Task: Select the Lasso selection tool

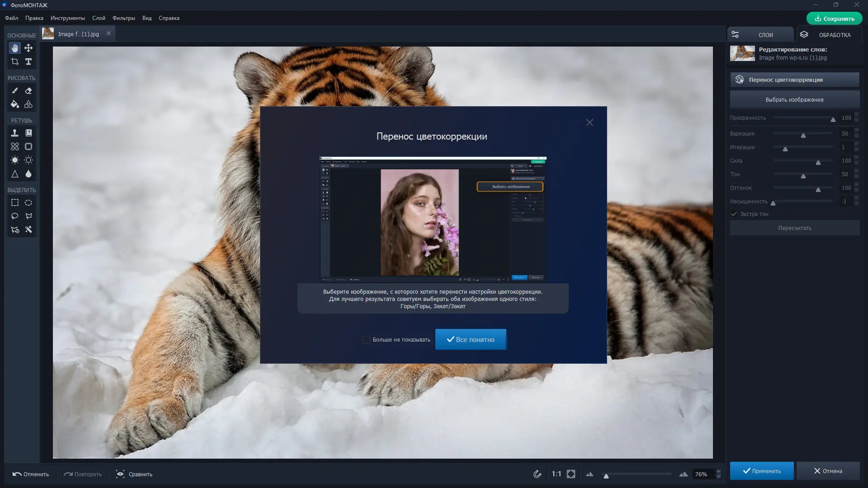Action: click(14, 216)
